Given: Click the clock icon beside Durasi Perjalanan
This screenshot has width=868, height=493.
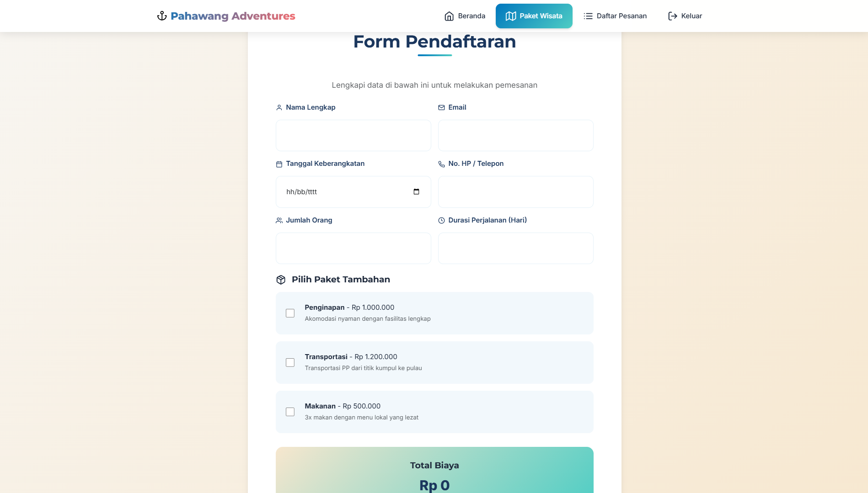Looking at the screenshot, I should pyautogui.click(x=441, y=220).
